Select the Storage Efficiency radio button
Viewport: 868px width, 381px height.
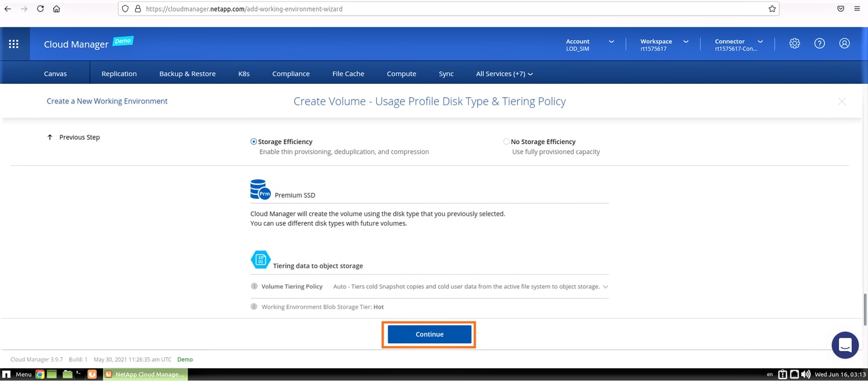254,142
